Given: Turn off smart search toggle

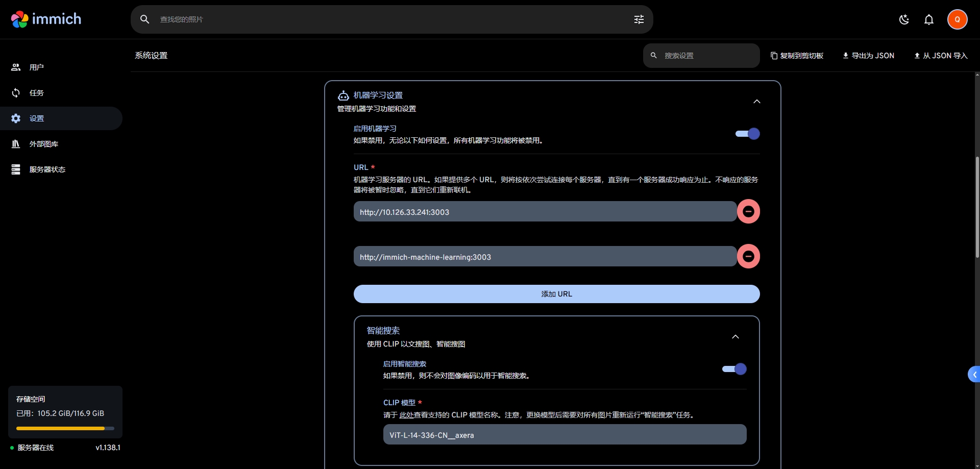Looking at the screenshot, I should click(734, 369).
